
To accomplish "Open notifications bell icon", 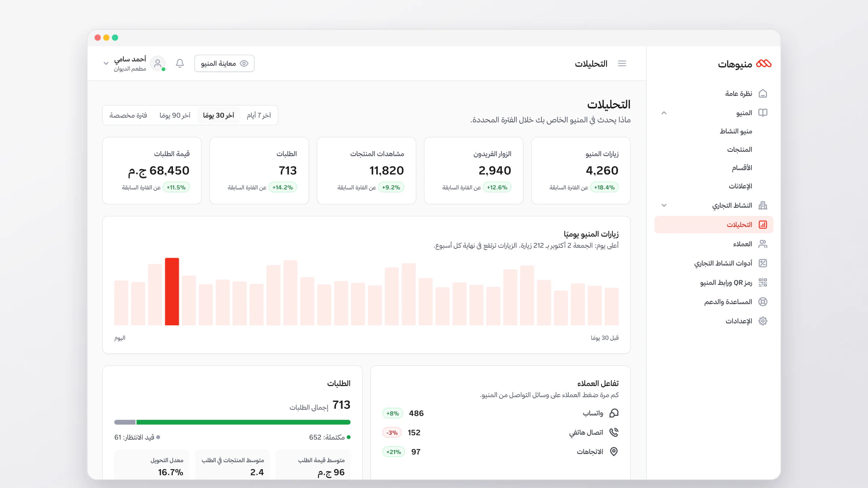I will tap(180, 63).
